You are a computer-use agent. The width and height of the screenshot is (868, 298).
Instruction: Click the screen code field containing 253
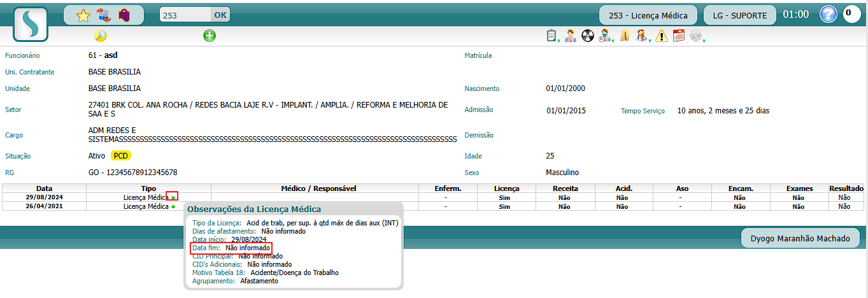pos(185,15)
